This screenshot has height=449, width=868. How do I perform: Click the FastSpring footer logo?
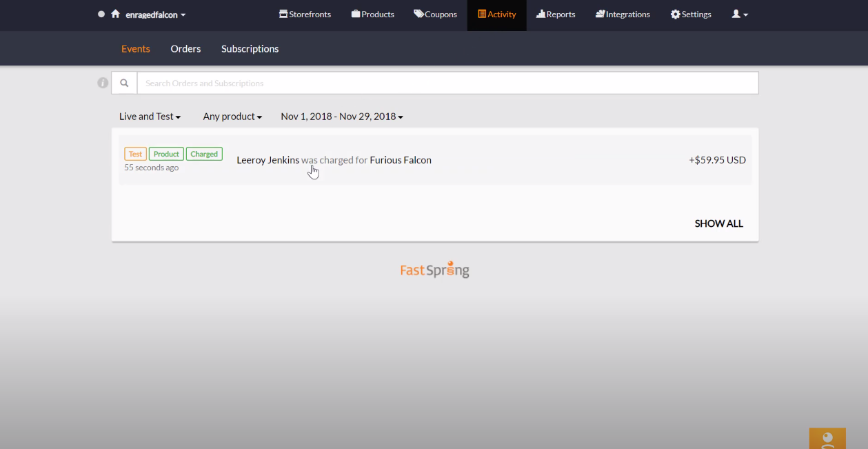click(x=435, y=269)
